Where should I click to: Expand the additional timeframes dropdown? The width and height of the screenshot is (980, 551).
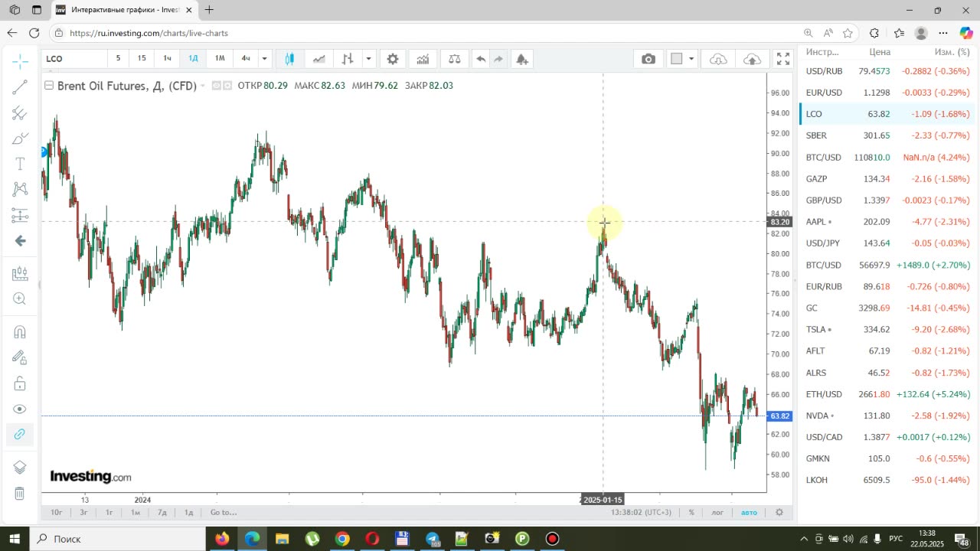click(x=264, y=58)
